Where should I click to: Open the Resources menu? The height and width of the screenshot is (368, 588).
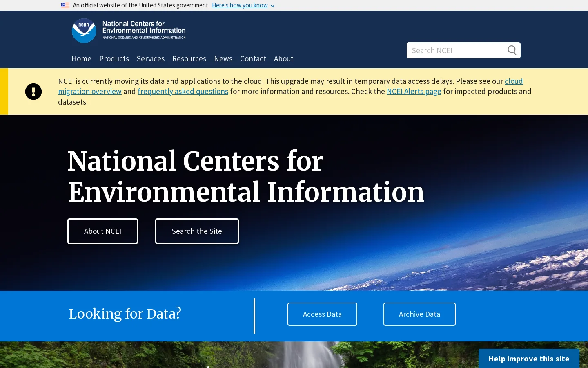coord(189,58)
